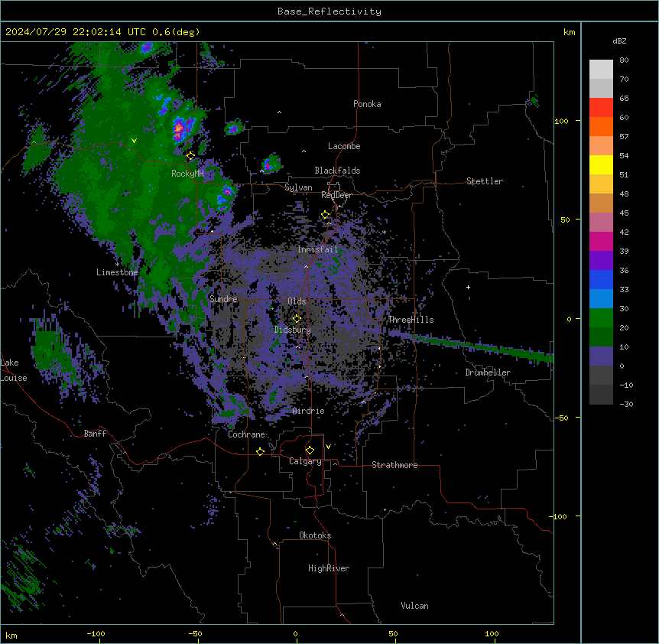Click the Vulcan town label
659x644 pixels.
415,606
